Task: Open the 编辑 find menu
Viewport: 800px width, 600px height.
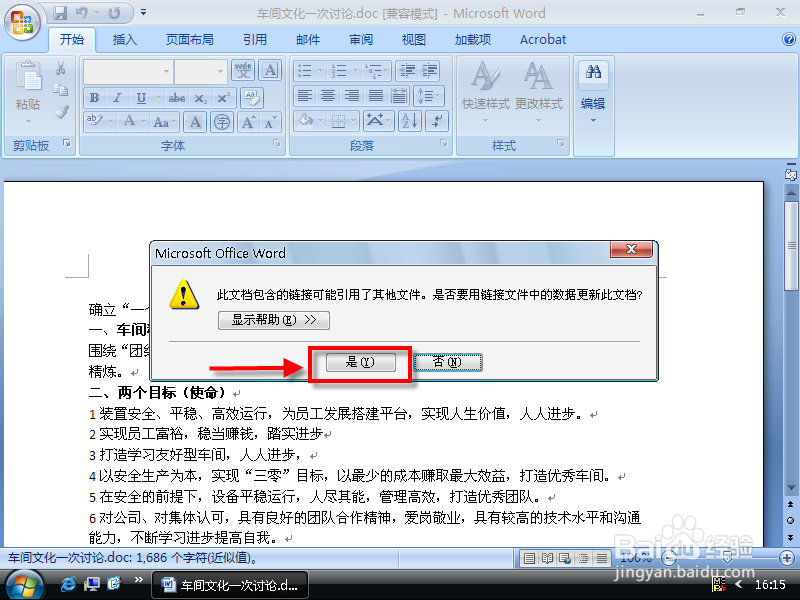Action: [x=593, y=92]
